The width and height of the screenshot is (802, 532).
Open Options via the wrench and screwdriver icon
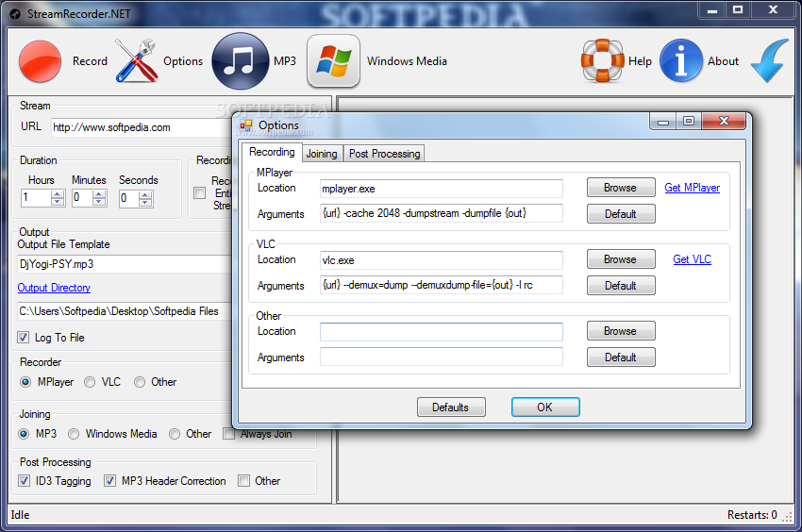(x=137, y=61)
